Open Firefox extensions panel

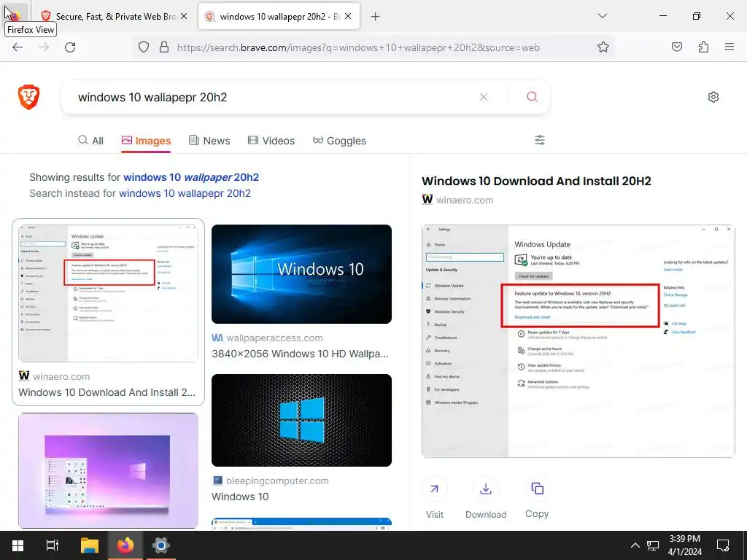click(703, 47)
